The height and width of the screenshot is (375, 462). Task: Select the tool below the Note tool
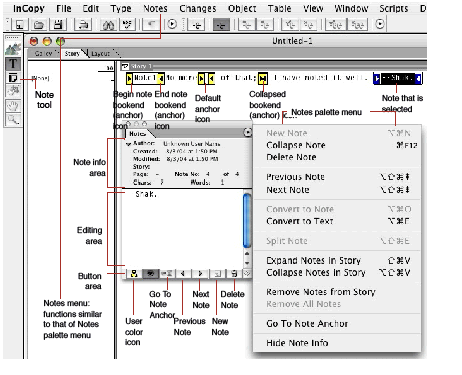tap(13, 92)
